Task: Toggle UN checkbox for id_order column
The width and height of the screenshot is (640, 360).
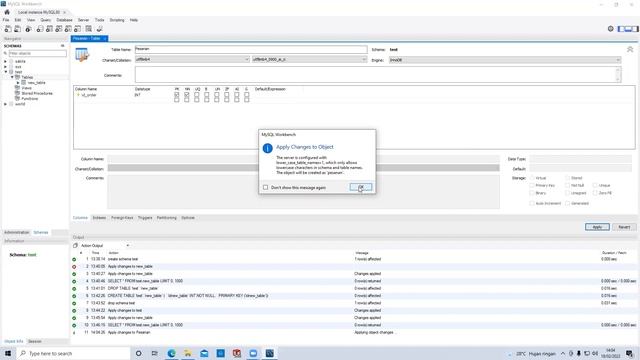Action: (x=217, y=95)
